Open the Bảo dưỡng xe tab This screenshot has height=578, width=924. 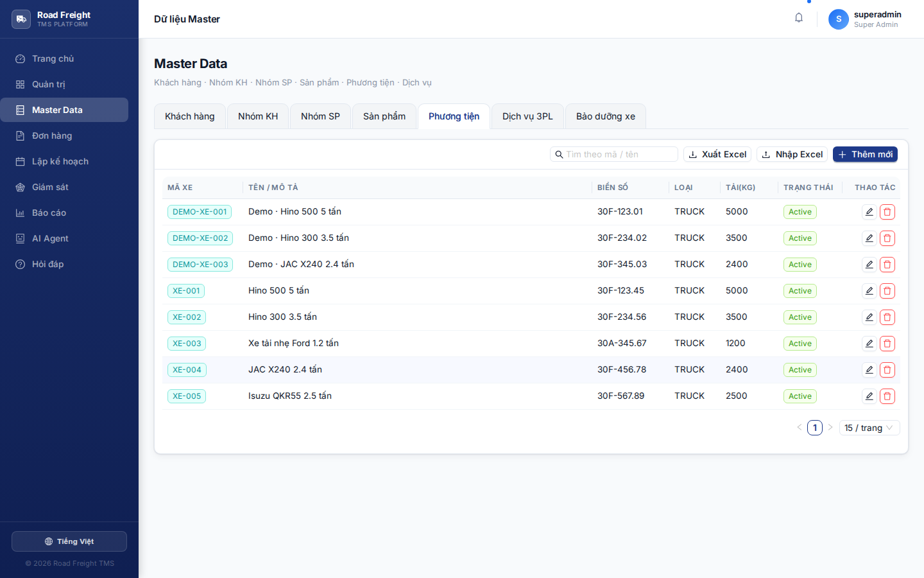(606, 116)
